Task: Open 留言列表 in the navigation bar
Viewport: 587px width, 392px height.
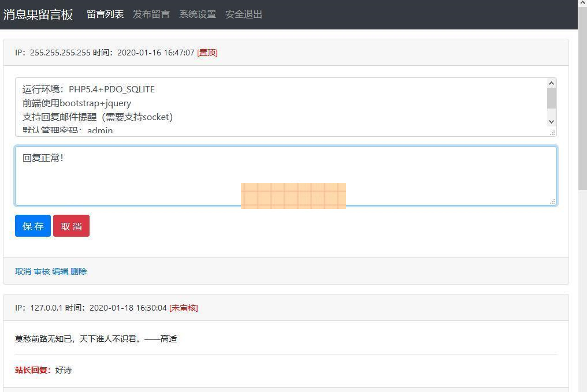Action: click(x=105, y=14)
